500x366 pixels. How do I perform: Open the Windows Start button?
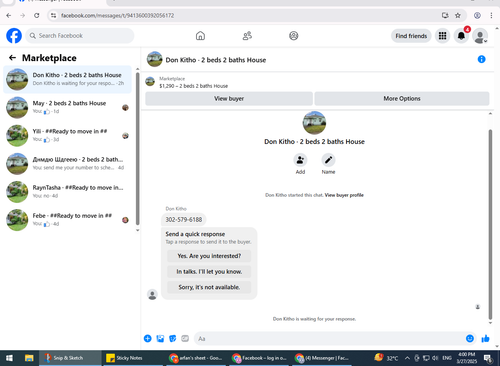coord(9,358)
